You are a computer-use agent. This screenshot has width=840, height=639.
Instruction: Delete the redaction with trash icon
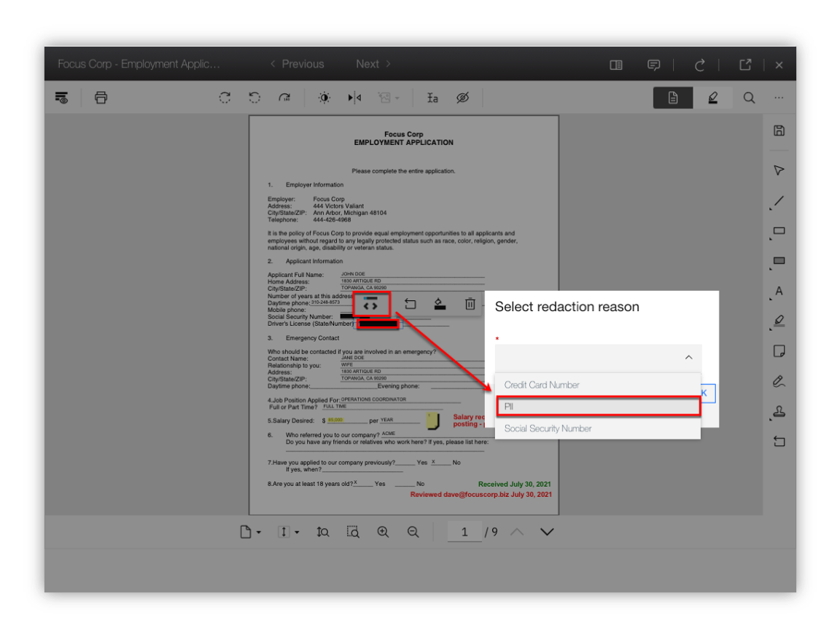pyautogui.click(x=470, y=304)
